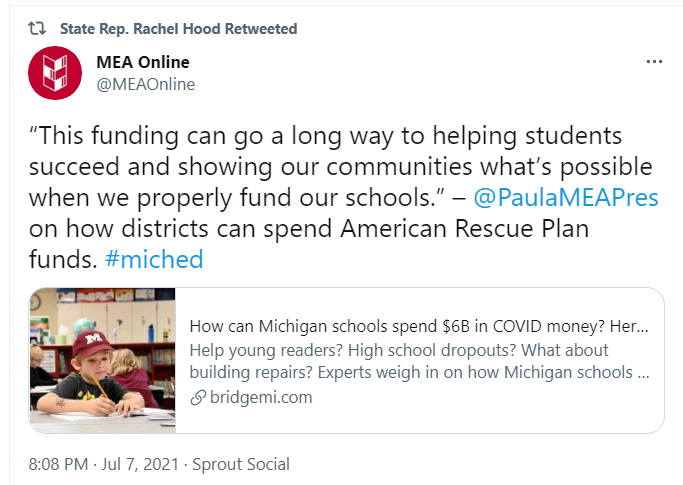Open the @PaulaMEAPres mention

(x=566, y=197)
